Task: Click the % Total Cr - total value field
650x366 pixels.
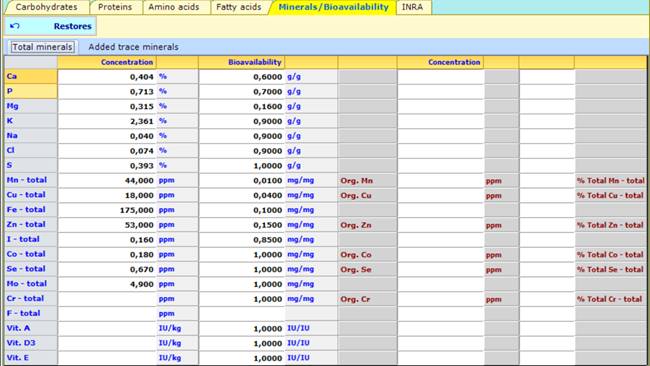Action: coord(547,299)
